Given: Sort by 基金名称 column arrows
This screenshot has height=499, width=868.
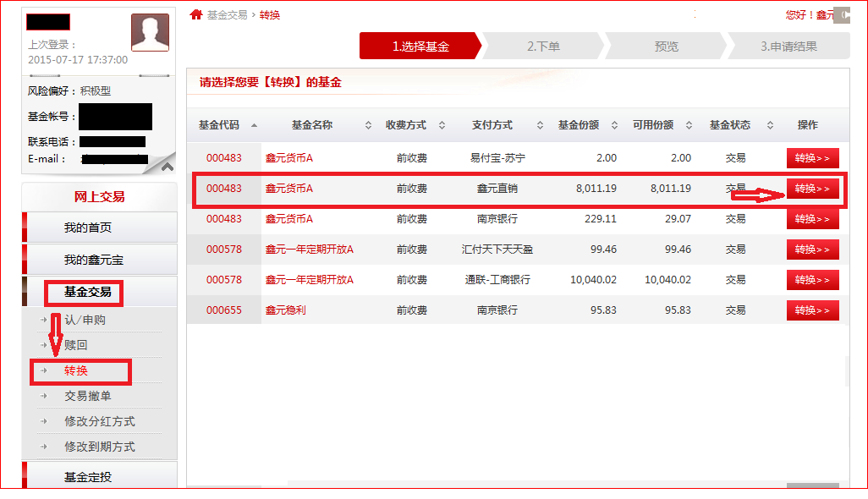Looking at the screenshot, I should [x=368, y=125].
